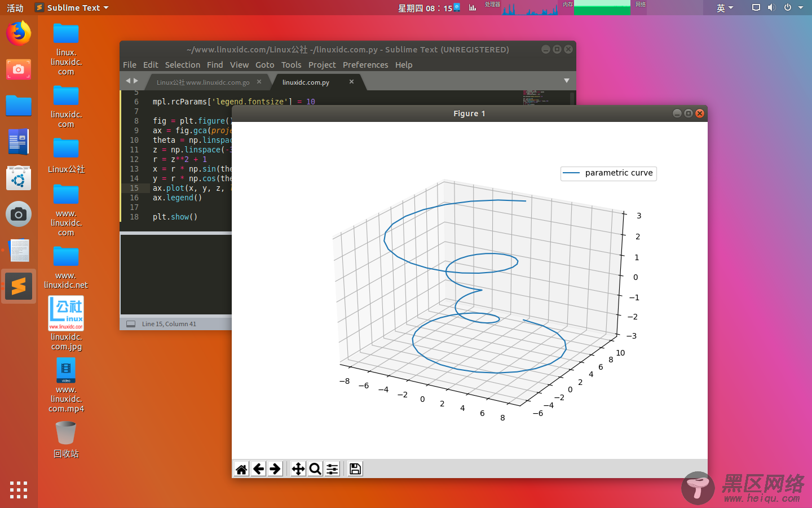Open the system monitor chart indicator icon
812x508 pixels.
(x=473, y=7)
